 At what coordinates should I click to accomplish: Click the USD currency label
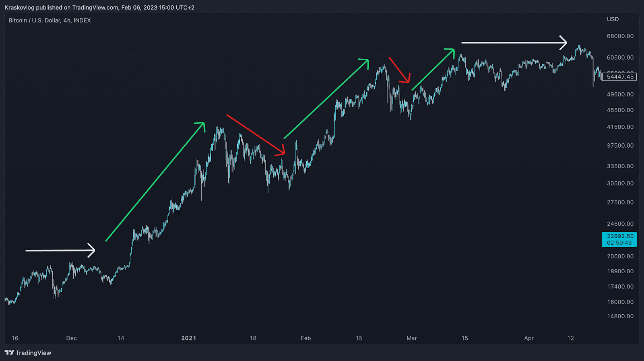point(613,19)
